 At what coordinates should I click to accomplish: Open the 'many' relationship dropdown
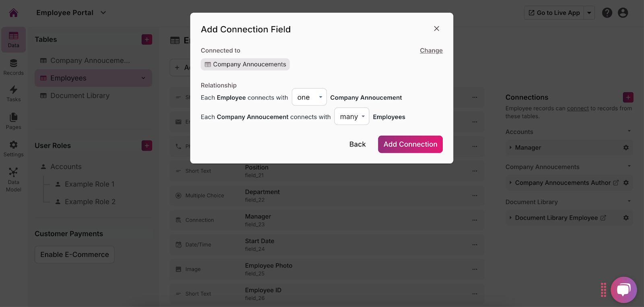pos(352,116)
